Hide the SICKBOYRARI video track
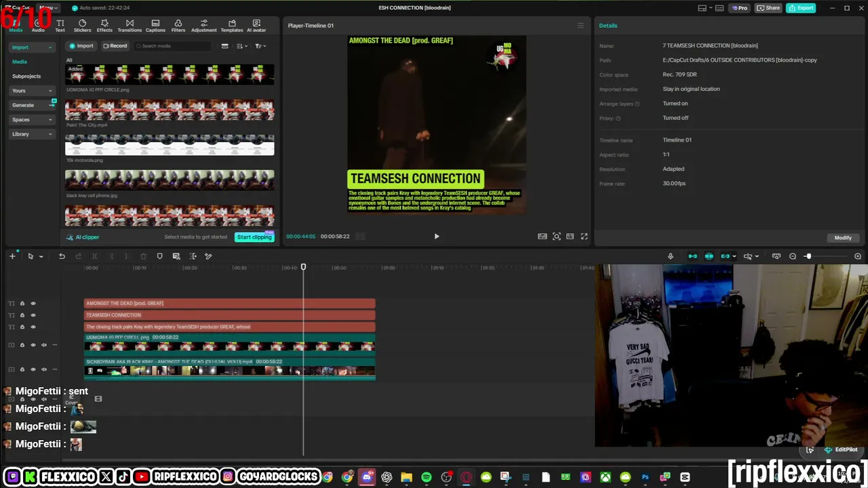Screen dimensions: 868x488 pos(33,369)
